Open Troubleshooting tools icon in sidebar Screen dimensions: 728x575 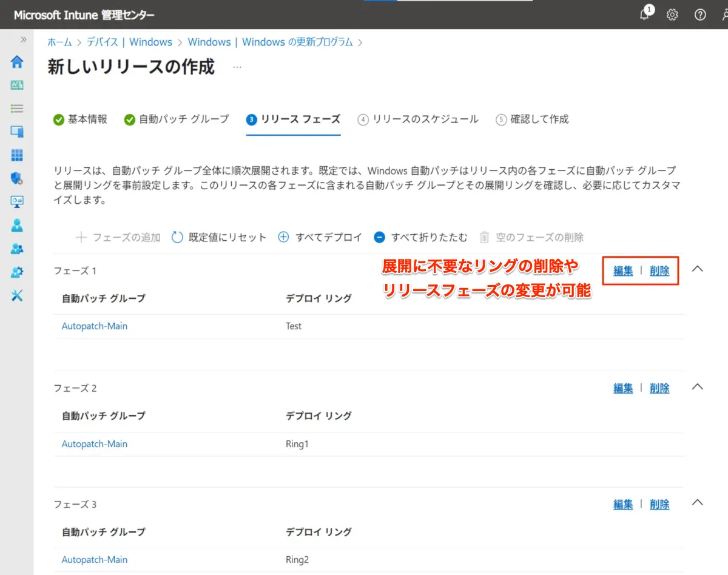[17, 295]
